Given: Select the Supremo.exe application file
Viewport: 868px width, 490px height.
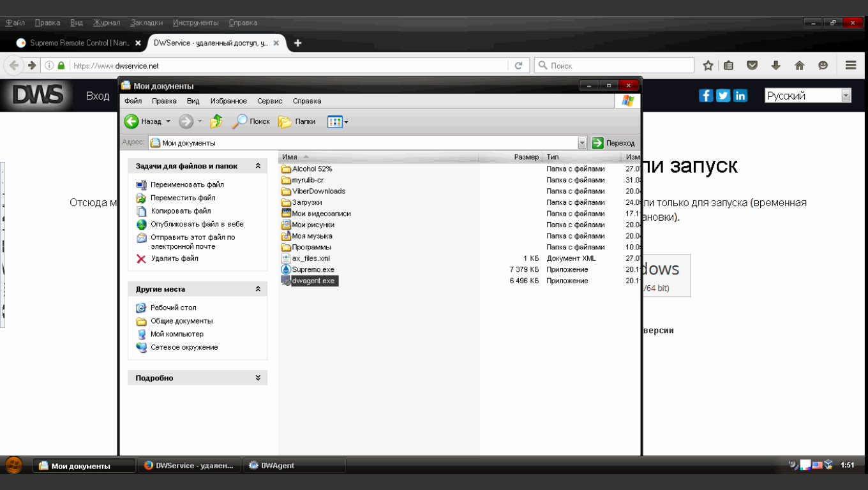Looking at the screenshot, I should pyautogui.click(x=308, y=269).
